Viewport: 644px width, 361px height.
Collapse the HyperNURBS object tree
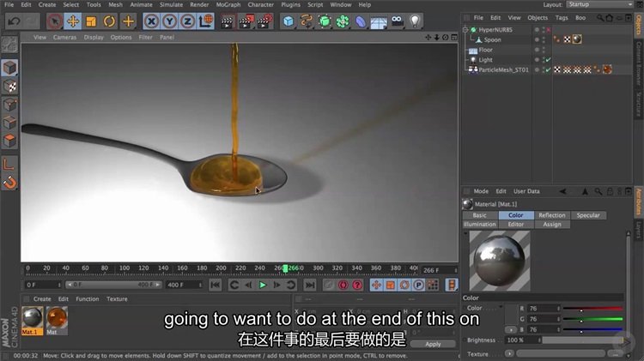(x=465, y=29)
